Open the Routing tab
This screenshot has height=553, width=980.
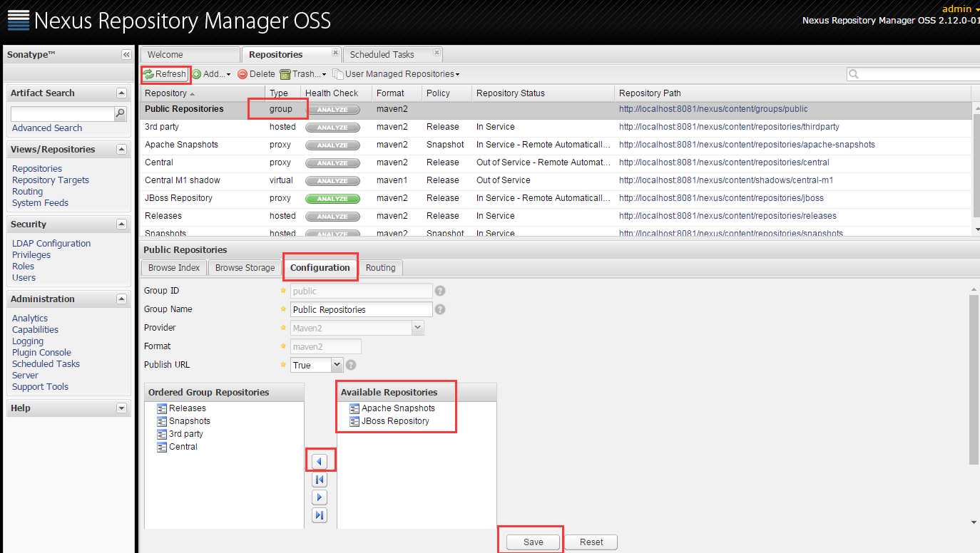[380, 268]
